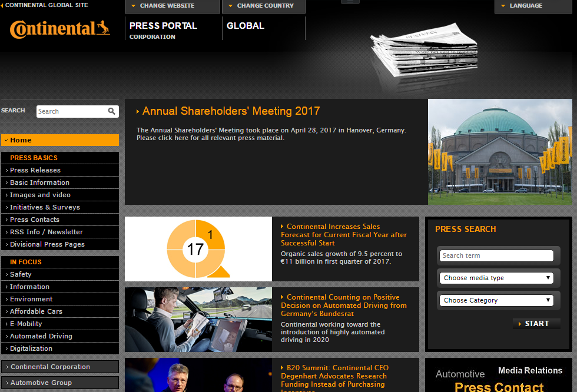Image resolution: width=577 pixels, height=392 pixels.
Task: Open the Change Country dropdown
Action: click(263, 6)
